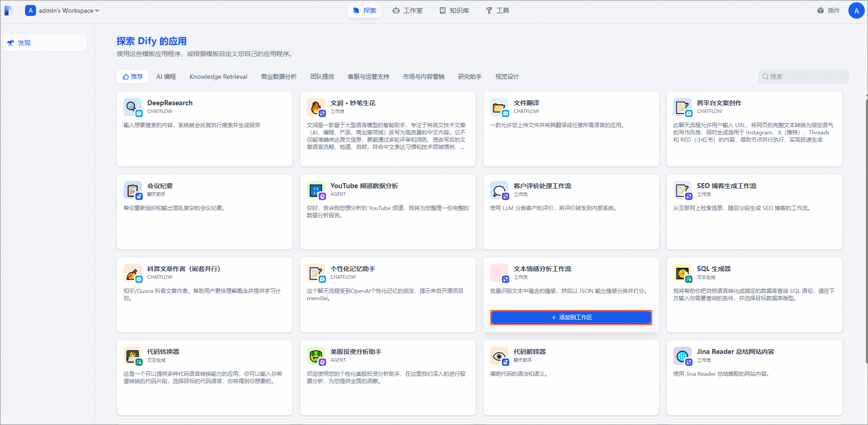Filter by 视觉设计 category
868x425 pixels.
[x=507, y=77]
